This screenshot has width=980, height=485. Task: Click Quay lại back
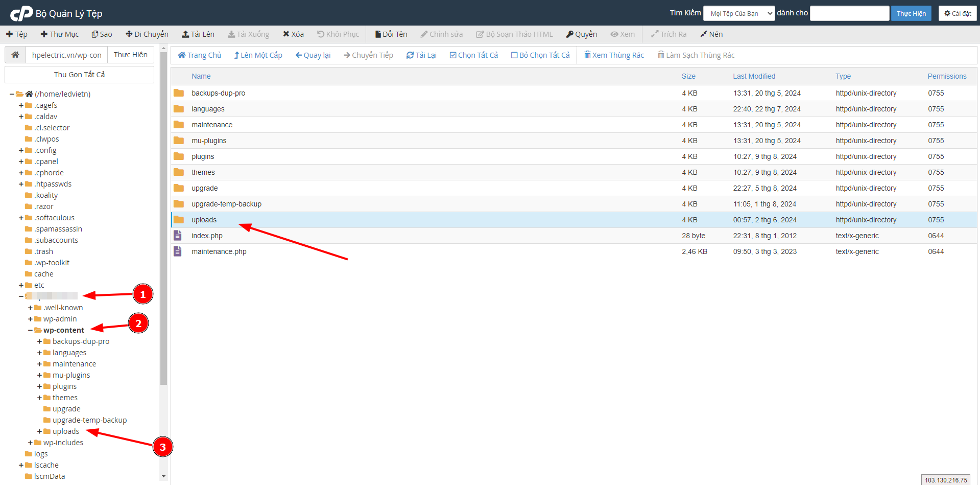[313, 55]
